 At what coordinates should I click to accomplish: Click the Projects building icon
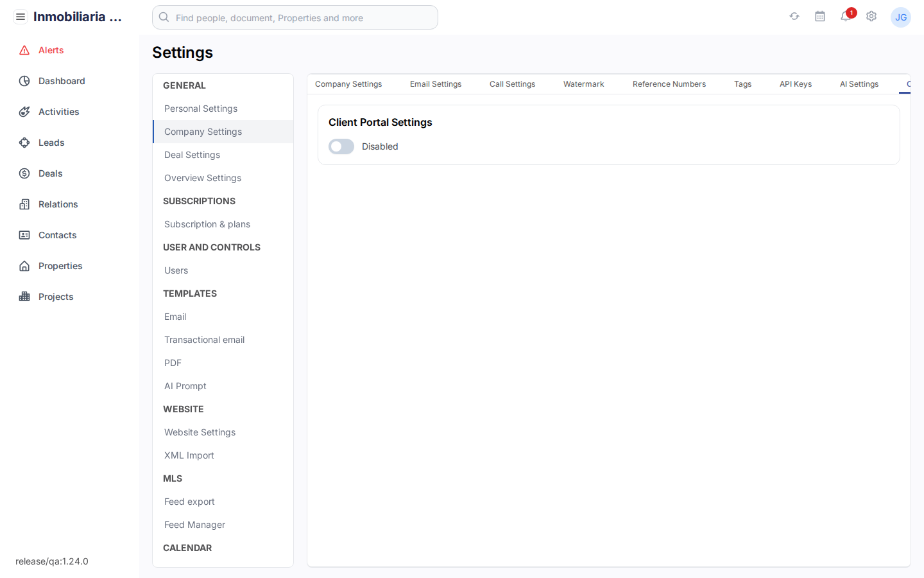pyautogui.click(x=24, y=297)
